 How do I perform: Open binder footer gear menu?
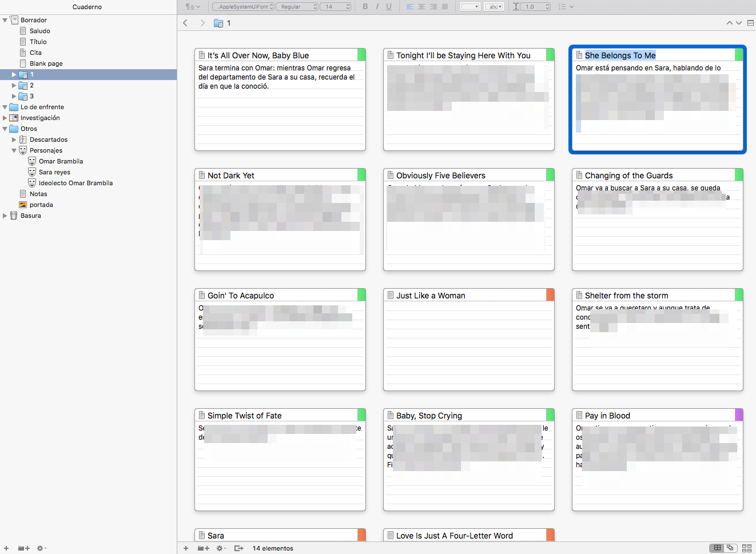point(41,548)
